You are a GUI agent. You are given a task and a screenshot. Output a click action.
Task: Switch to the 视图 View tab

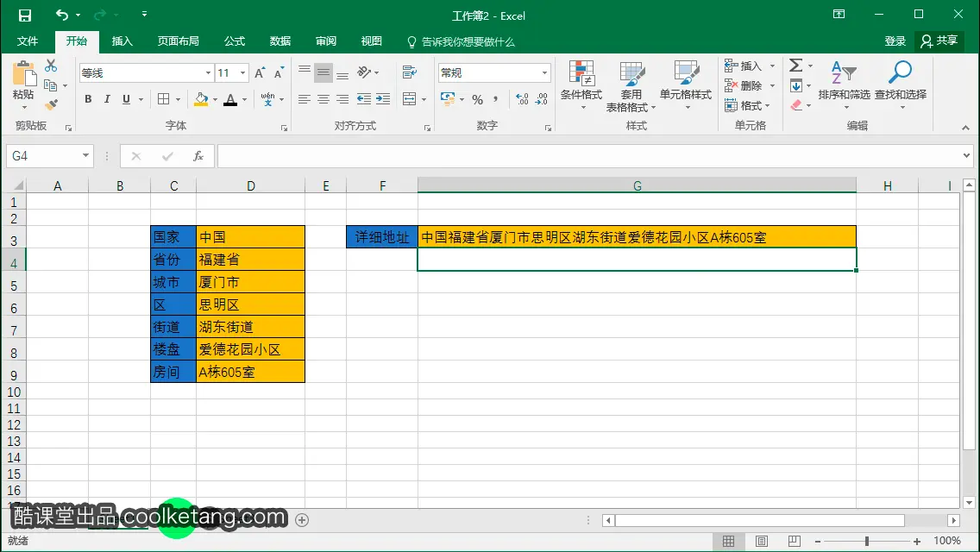(x=371, y=41)
